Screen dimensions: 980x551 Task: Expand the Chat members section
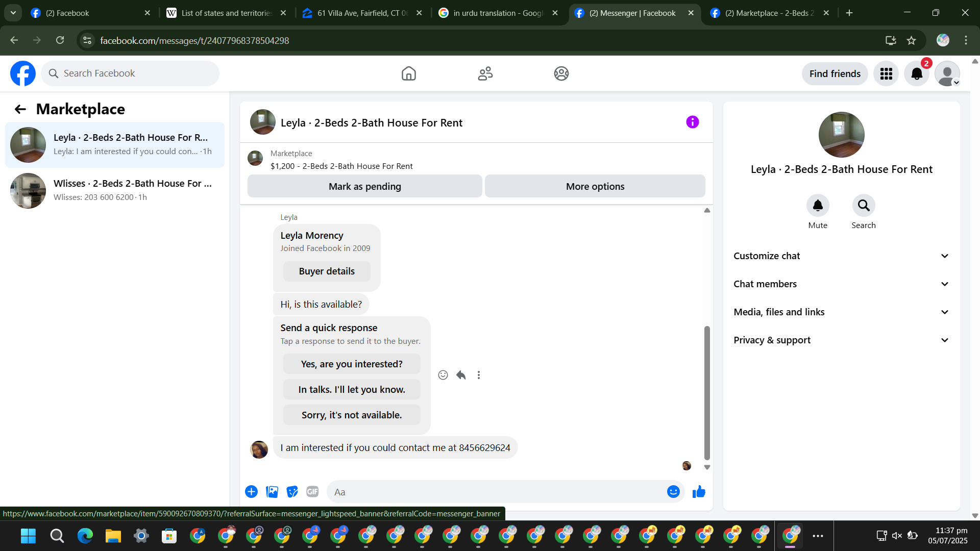coord(841,284)
